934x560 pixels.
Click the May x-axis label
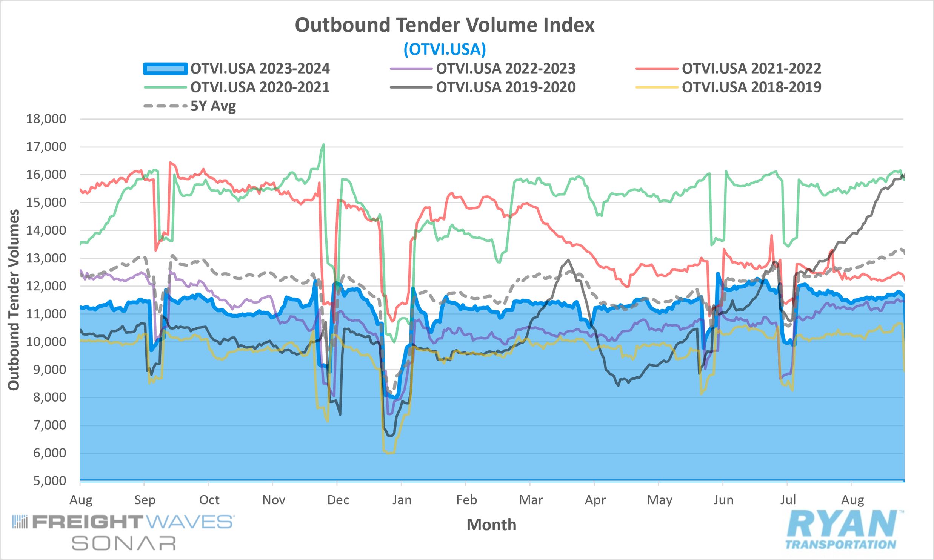660,500
